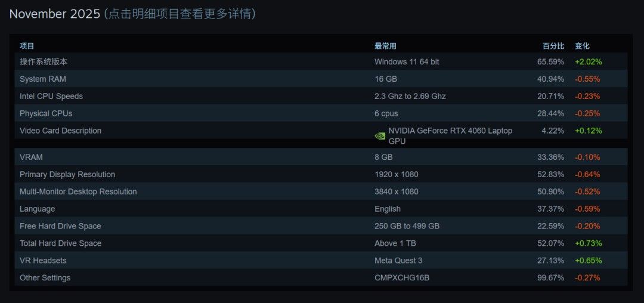This screenshot has height=303, width=644.
Task: Click the NVIDIA logo icon
Action: [380, 136]
